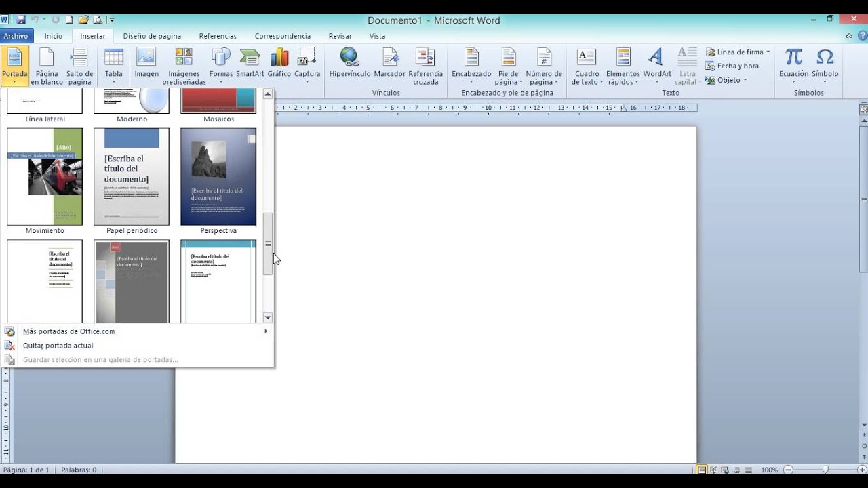Open the Pie de página footer gallery
The width and height of the screenshot is (868, 488).
coord(508,67)
